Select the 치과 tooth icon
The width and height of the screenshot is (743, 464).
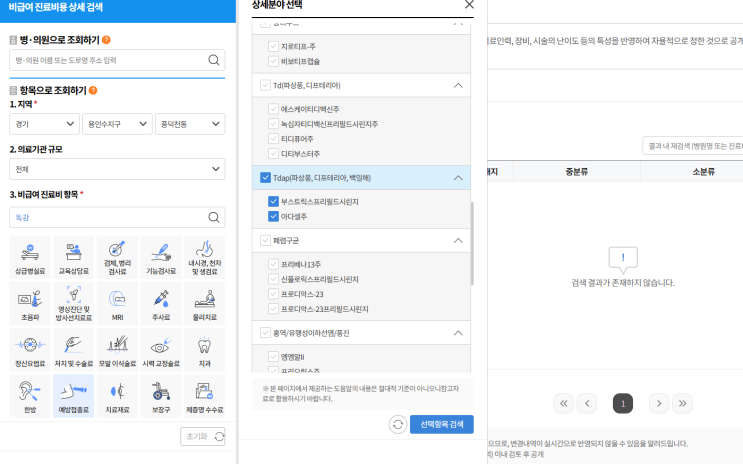(x=205, y=349)
